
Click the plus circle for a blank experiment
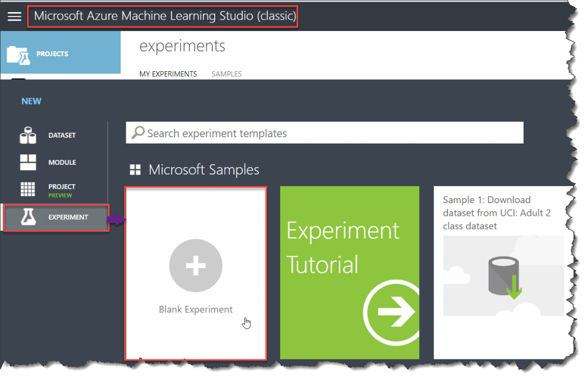[196, 265]
